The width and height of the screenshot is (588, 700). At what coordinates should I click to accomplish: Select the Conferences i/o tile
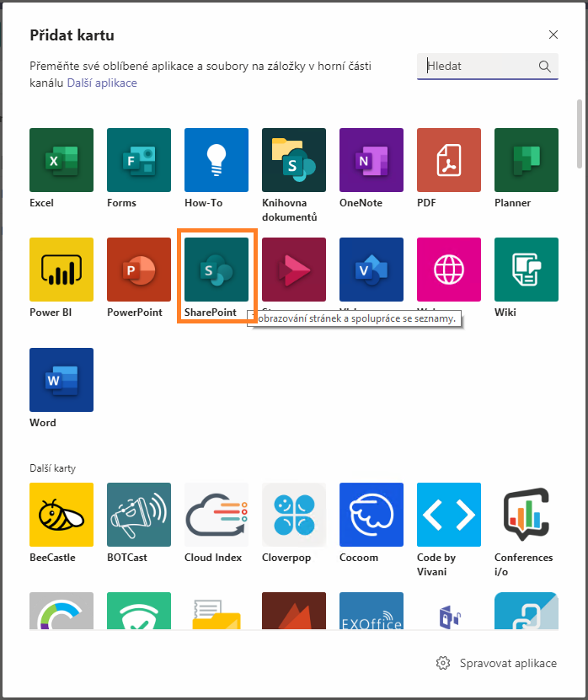click(527, 515)
